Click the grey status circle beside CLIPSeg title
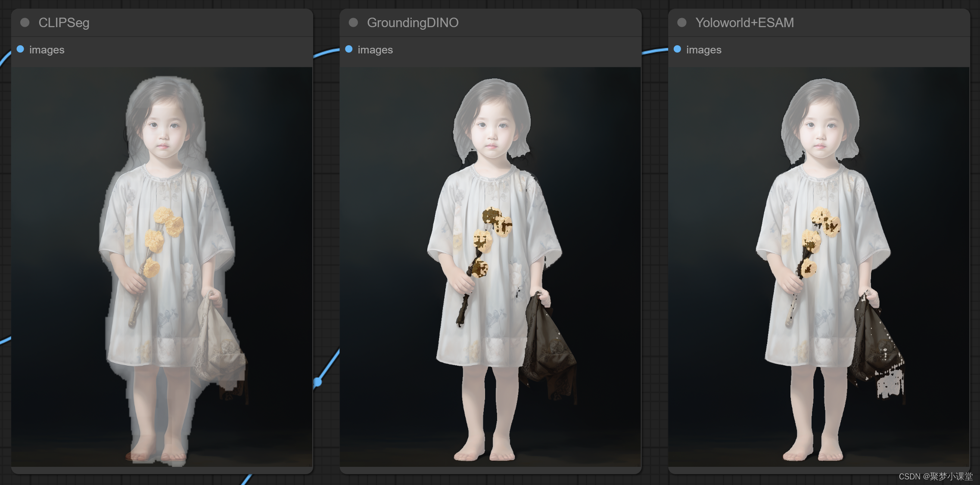Screen dimensions: 980x485 click(25, 23)
